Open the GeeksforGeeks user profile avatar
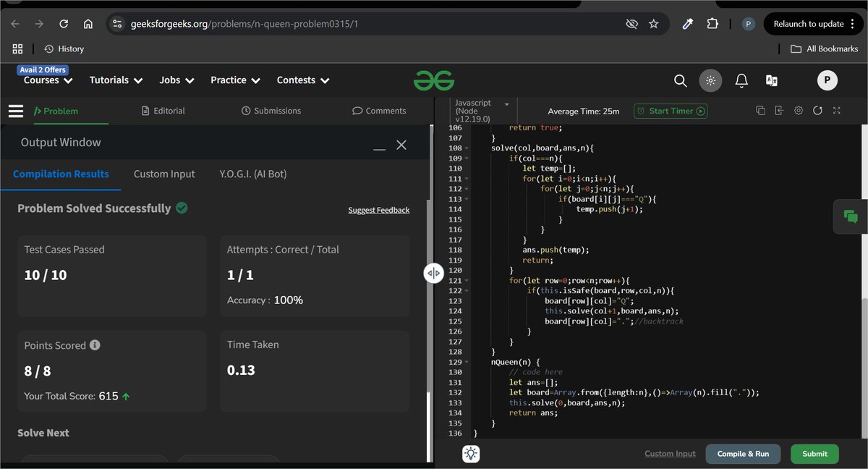 pyautogui.click(x=827, y=80)
